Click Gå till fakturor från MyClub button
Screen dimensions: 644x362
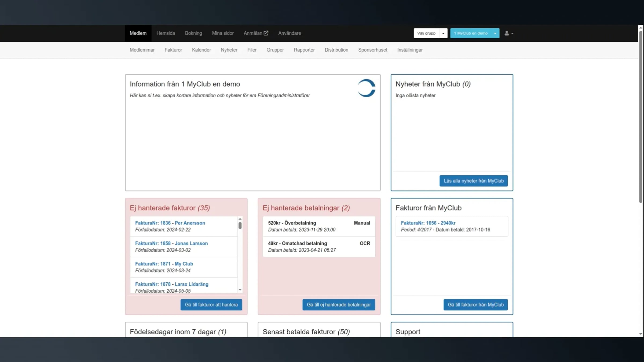coord(476,305)
